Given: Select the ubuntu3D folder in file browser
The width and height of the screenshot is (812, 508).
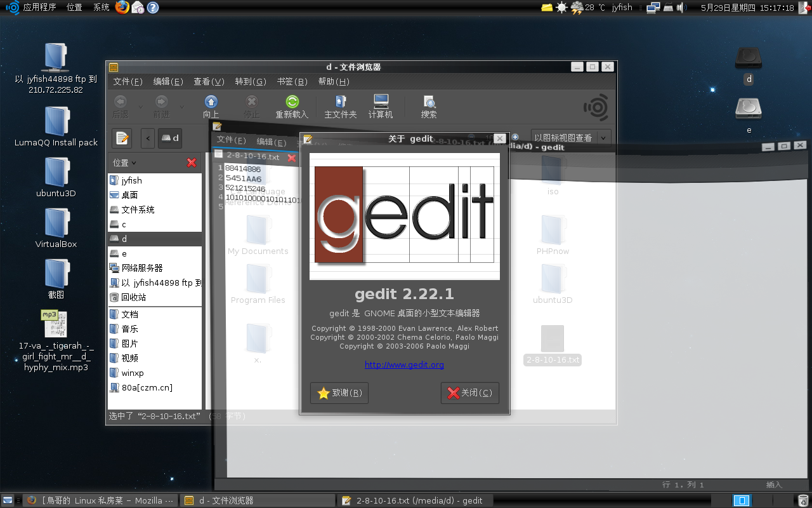Looking at the screenshot, I should coord(553,284).
